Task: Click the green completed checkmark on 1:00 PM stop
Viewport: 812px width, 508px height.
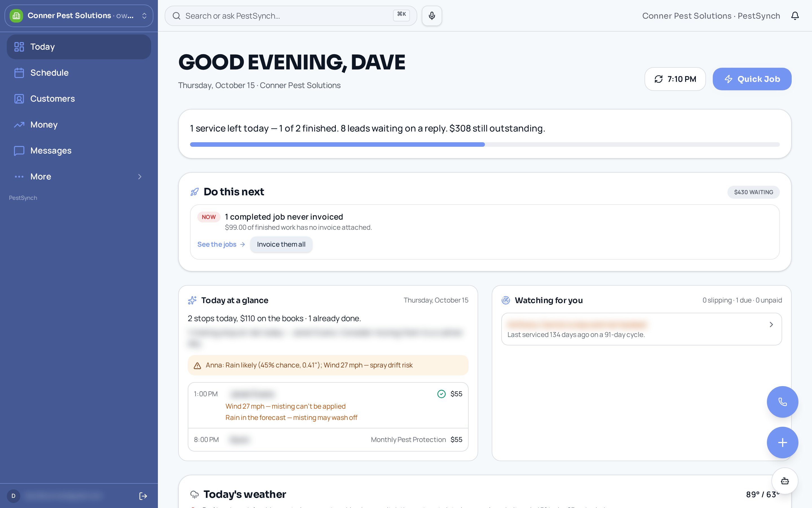Action: 441,394
